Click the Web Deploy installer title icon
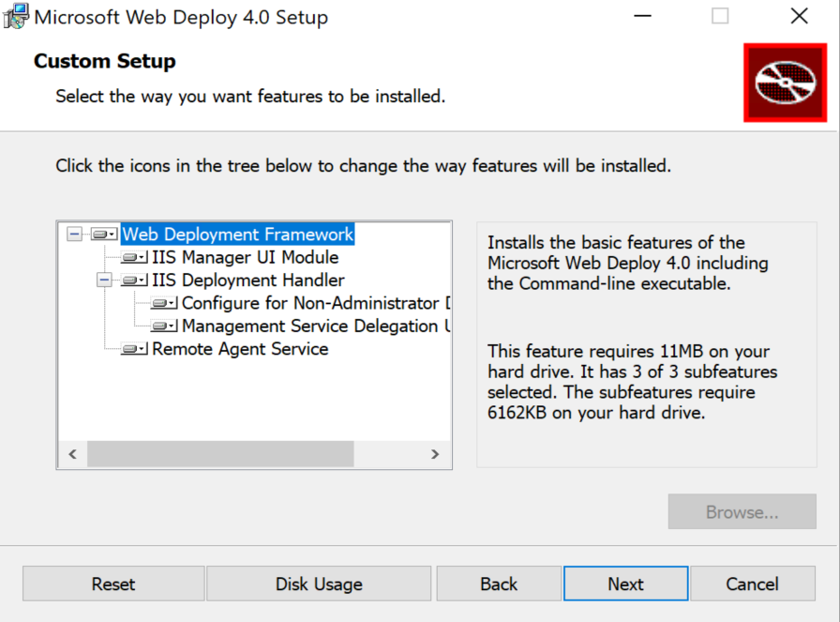This screenshot has width=840, height=622. pyautogui.click(x=15, y=17)
